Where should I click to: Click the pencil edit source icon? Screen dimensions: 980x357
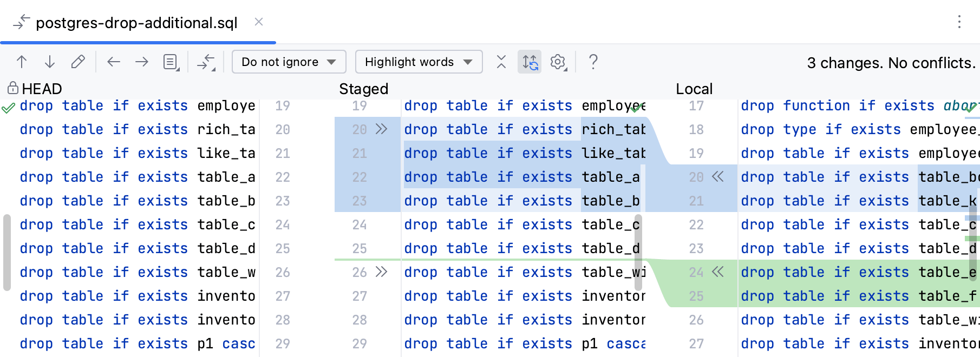click(x=78, y=62)
